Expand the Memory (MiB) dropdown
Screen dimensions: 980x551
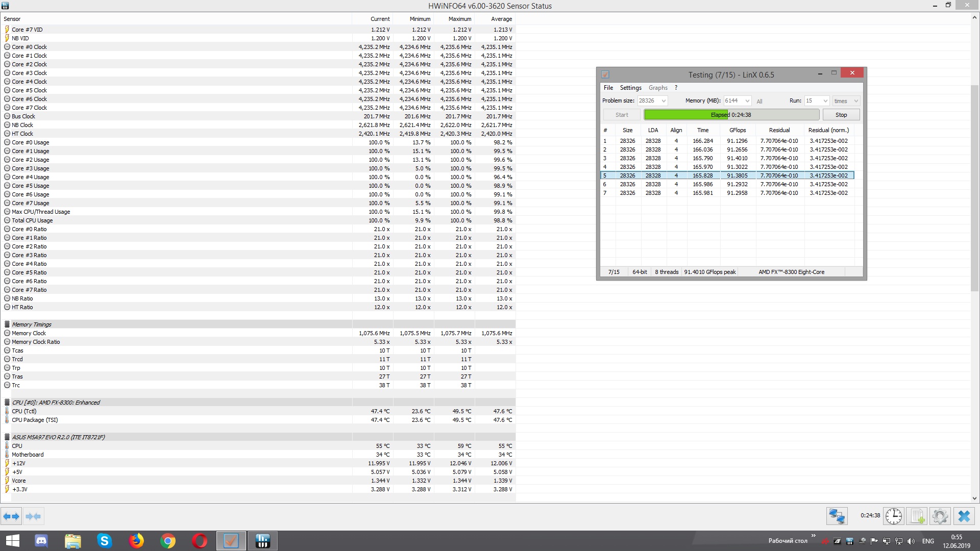[x=747, y=101]
